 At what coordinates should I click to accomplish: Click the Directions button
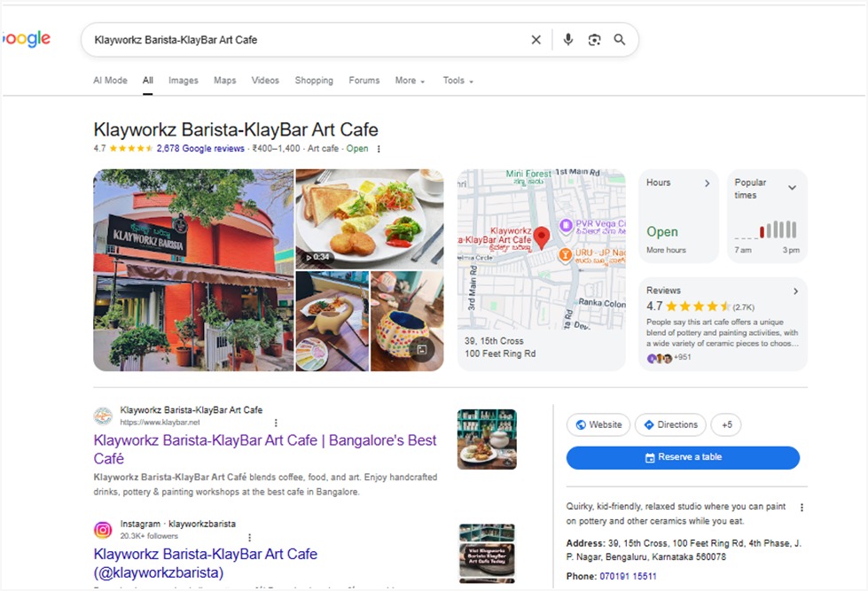(x=670, y=425)
